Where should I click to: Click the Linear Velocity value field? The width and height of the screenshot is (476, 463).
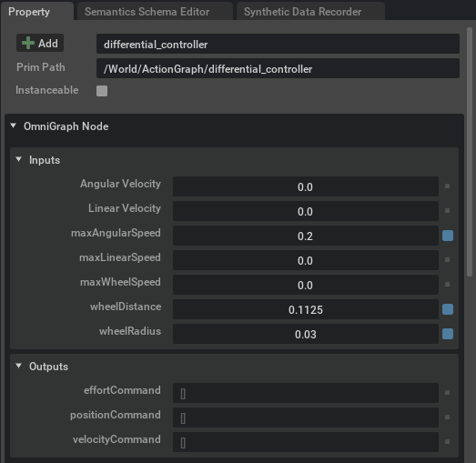point(306,211)
